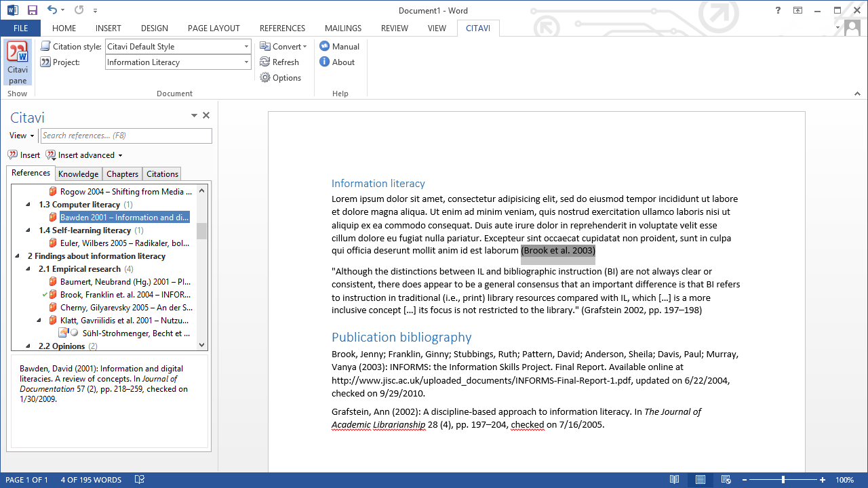
Task: Click the highlighted (Brook et al. 2003) citation
Action: pos(558,251)
